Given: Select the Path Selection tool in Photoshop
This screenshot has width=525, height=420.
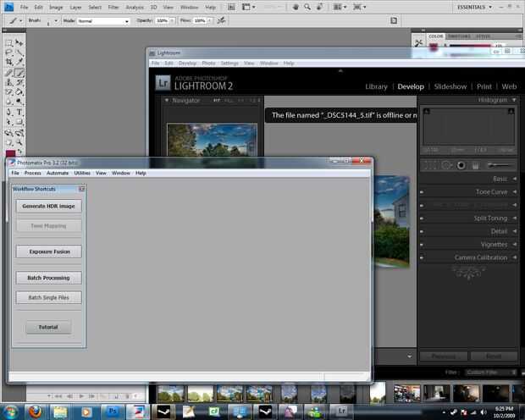Looking at the screenshot, I should tap(9, 122).
